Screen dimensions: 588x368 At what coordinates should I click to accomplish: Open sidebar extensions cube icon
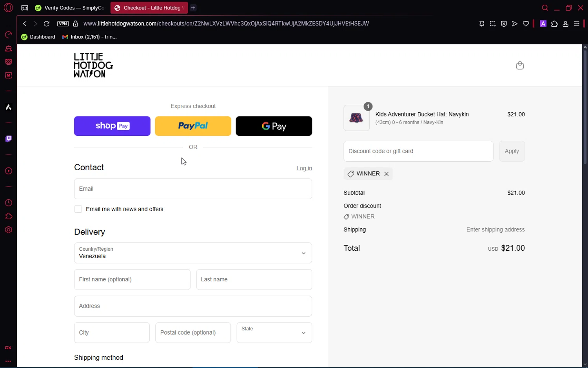[8, 216]
